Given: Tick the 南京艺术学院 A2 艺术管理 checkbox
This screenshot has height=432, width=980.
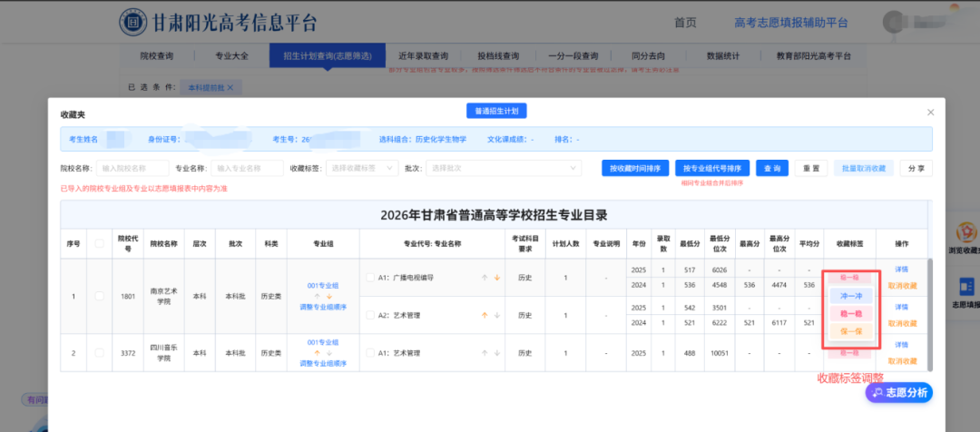Looking at the screenshot, I should click(x=370, y=315).
